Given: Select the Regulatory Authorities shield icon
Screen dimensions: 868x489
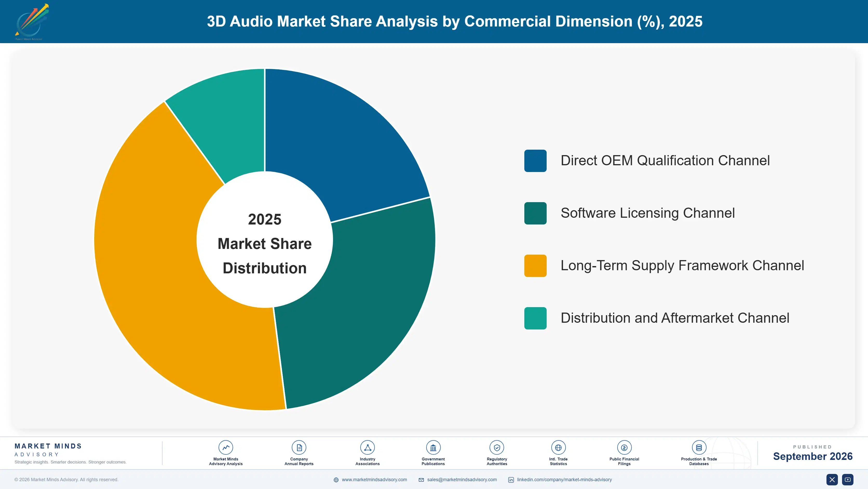Looking at the screenshot, I should [497, 447].
